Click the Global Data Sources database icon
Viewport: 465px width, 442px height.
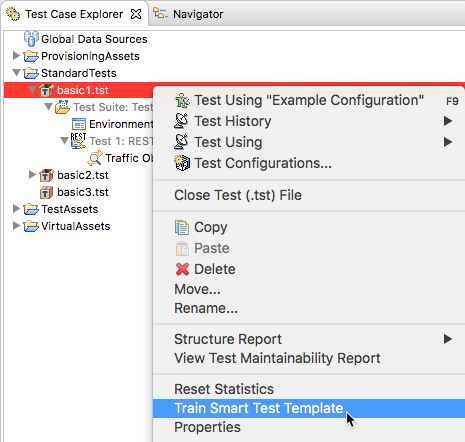(x=31, y=39)
